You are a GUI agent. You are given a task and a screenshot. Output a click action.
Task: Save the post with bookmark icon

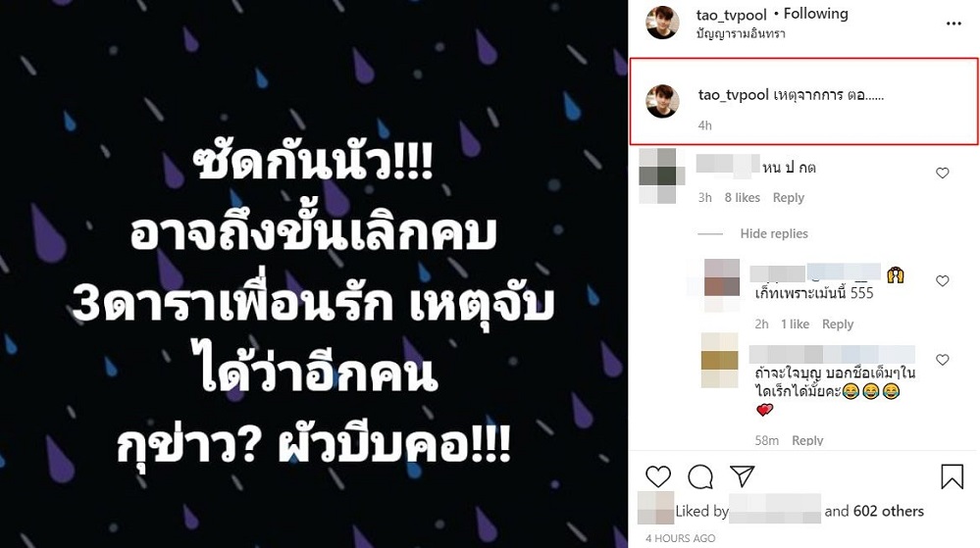tap(952, 476)
